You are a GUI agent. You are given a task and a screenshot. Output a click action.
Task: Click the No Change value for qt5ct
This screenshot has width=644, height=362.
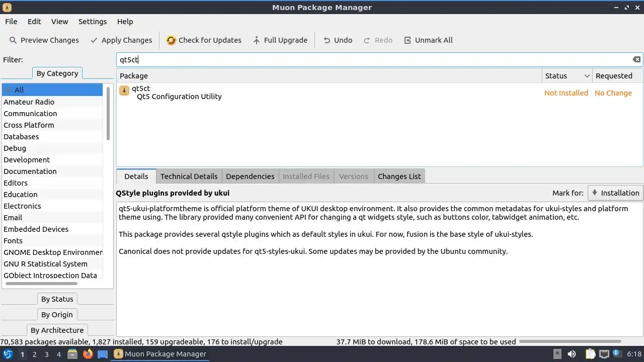tap(613, 93)
